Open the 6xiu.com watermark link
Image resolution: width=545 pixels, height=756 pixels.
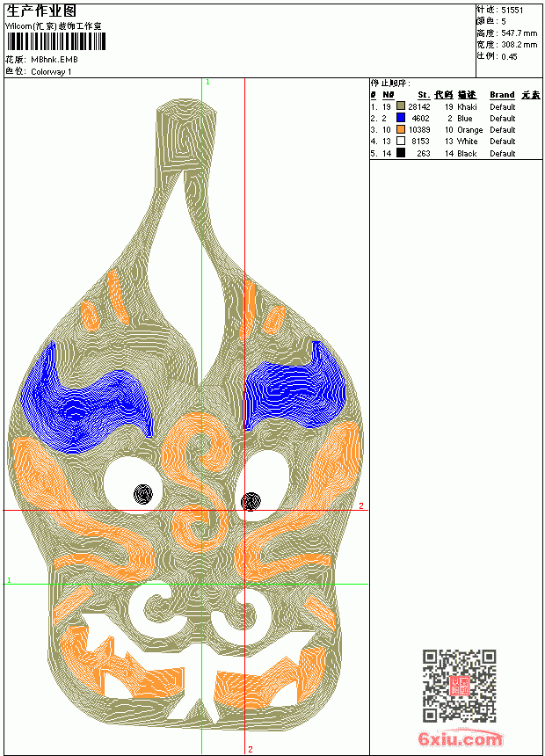tap(460, 738)
